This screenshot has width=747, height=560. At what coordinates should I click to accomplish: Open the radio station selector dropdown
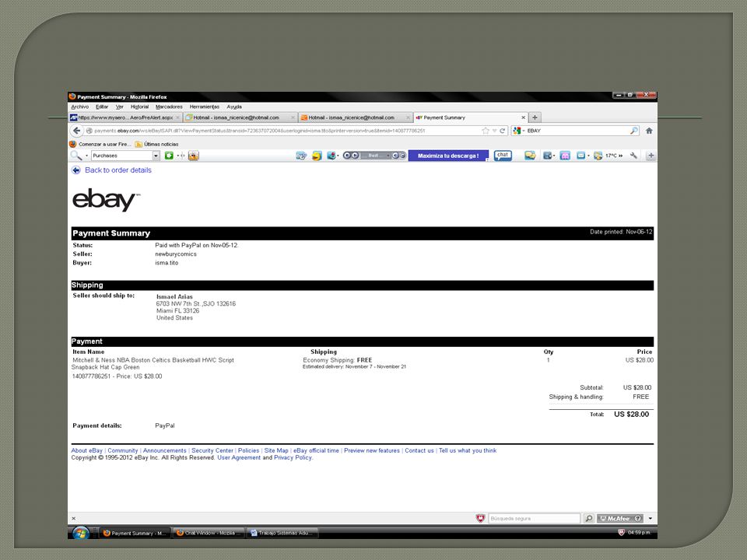click(x=388, y=156)
